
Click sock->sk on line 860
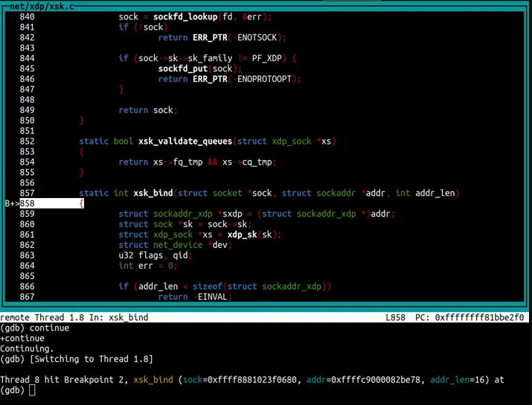[x=227, y=224]
